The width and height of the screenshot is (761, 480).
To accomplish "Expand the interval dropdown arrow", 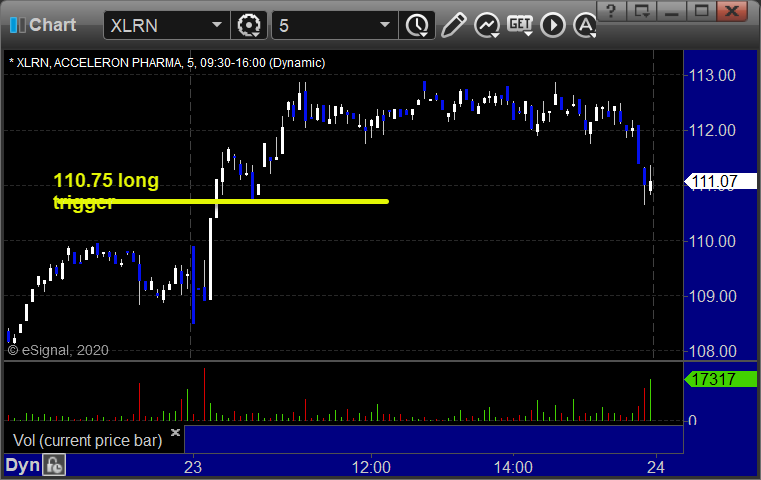I will click(385, 25).
